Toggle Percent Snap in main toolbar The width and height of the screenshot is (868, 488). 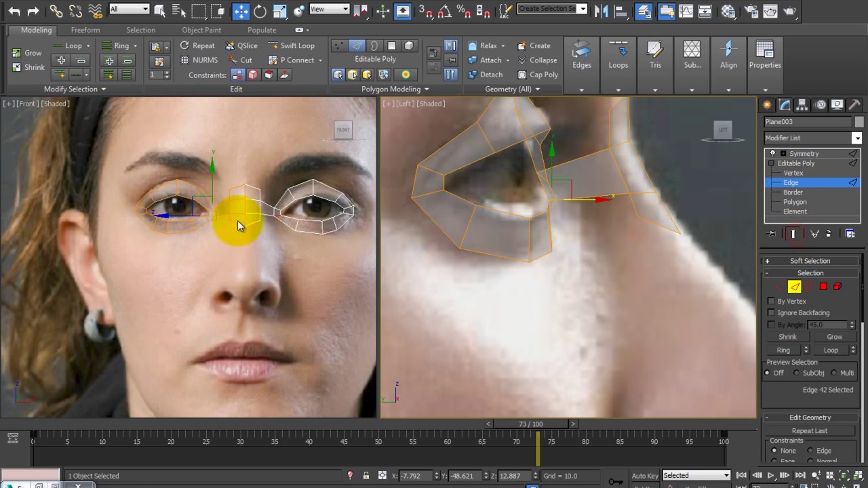click(465, 10)
